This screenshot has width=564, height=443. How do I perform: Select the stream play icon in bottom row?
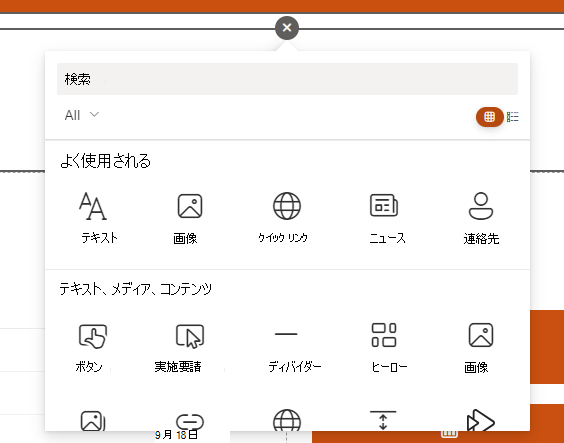point(481,420)
